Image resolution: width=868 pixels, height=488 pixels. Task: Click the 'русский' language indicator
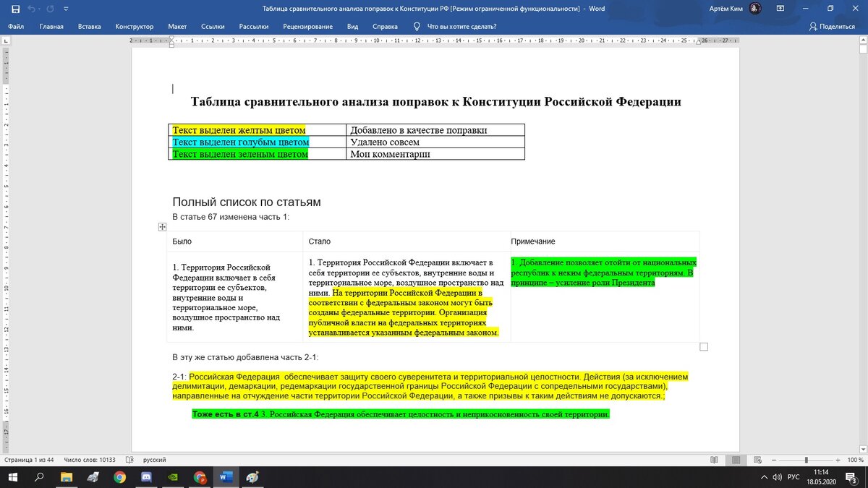tap(154, 460)
